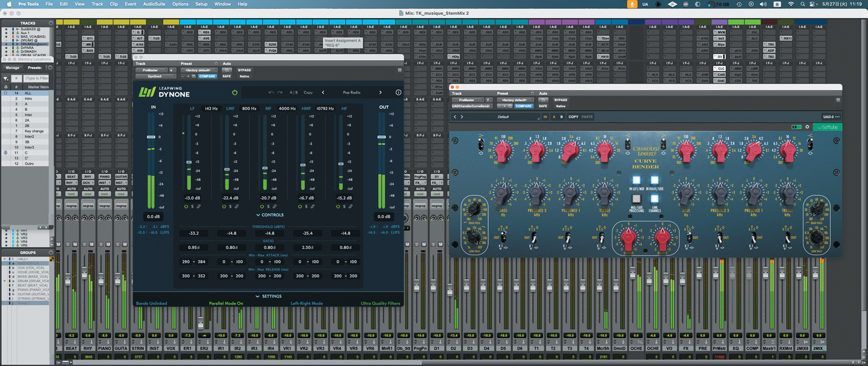
Task: Click A|B compare in DynOne
Action: pyautogui.click(x=293, y=92)
